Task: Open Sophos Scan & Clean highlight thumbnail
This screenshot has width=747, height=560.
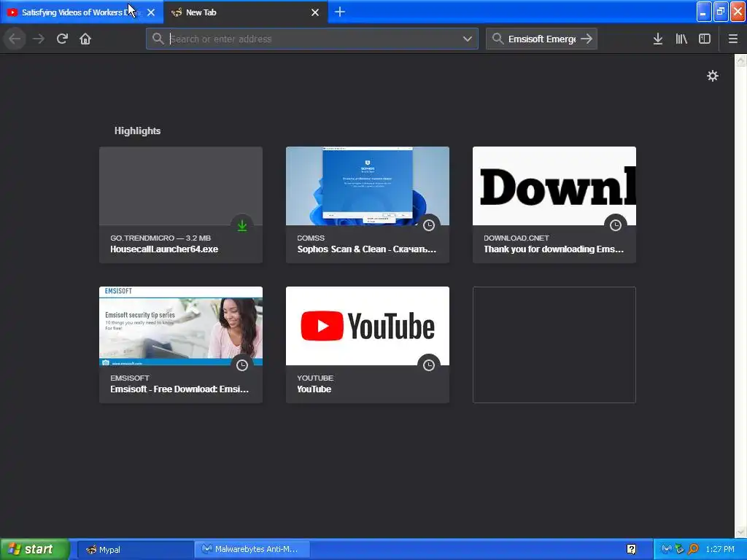Action: [368, 186]
